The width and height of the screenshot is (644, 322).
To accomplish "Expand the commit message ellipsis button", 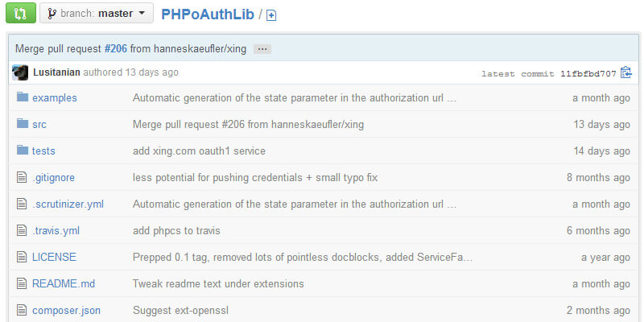I will pyautogui.click(x=262, y=49).
